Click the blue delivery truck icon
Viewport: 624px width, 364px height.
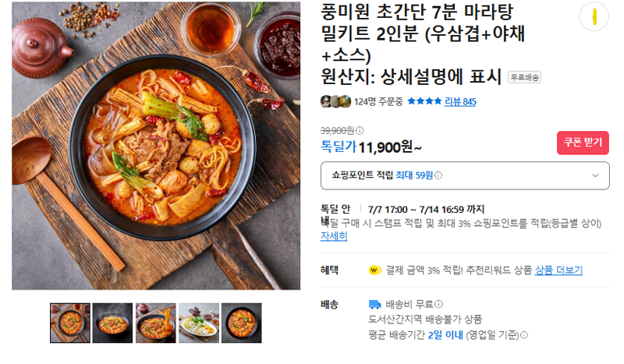[x=374, y=304]
